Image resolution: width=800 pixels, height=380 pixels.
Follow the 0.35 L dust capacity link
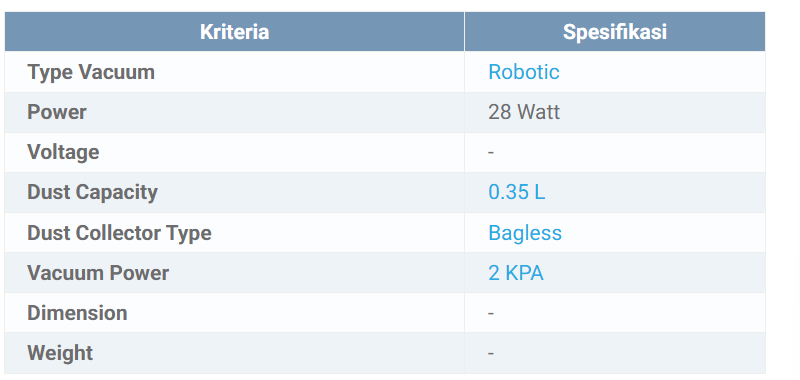pos(516,192)
